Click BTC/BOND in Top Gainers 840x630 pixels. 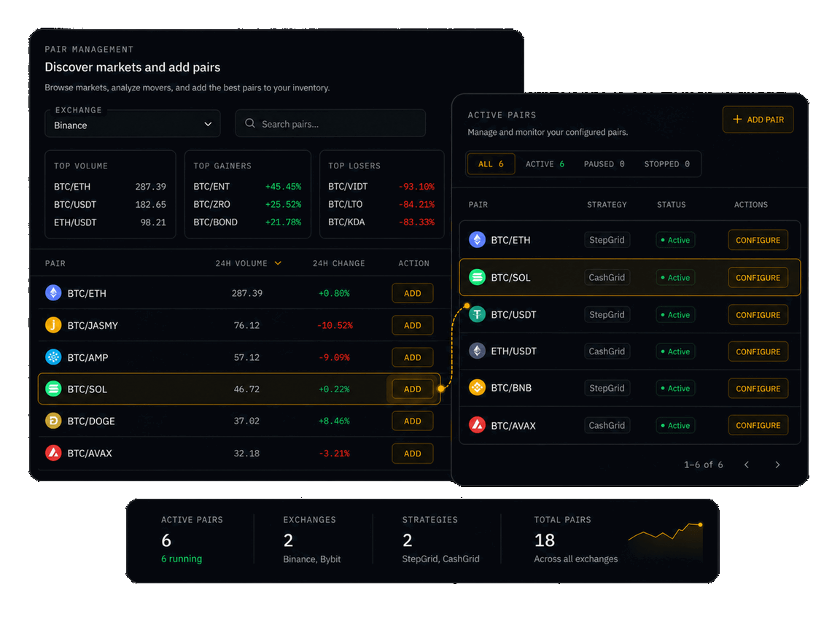point(215,222)
